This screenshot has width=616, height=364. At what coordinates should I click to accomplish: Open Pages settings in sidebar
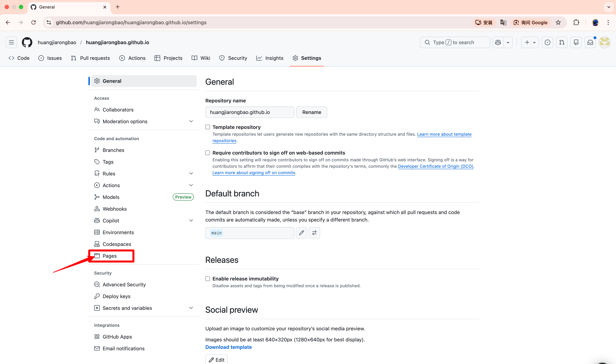pyautogui.click(x=144, y=256)
